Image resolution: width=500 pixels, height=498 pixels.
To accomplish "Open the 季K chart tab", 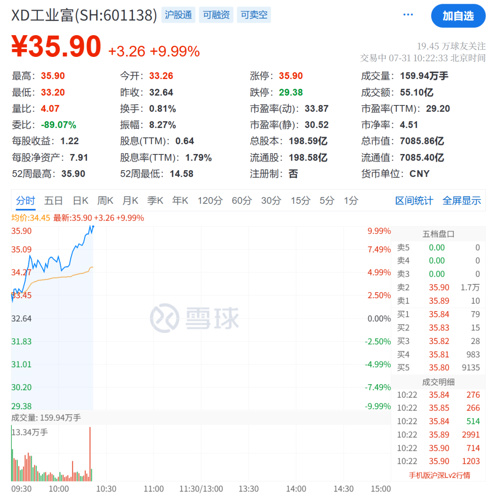I will point(155,201).
